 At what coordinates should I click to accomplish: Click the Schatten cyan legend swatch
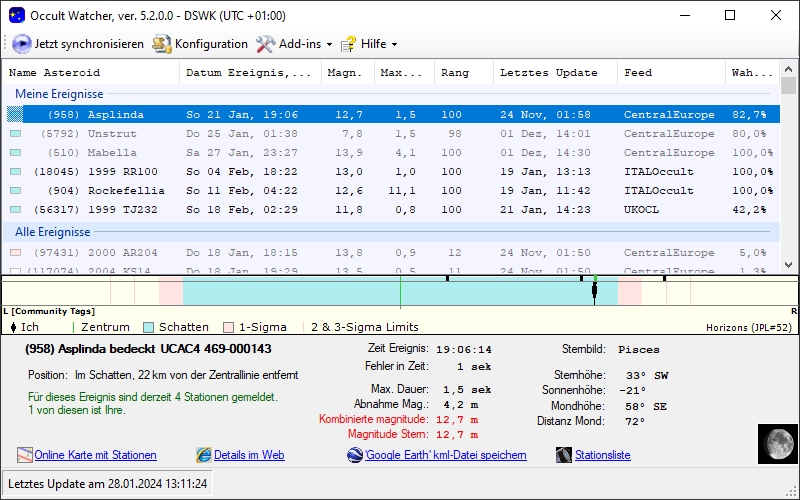pos(148,327)
